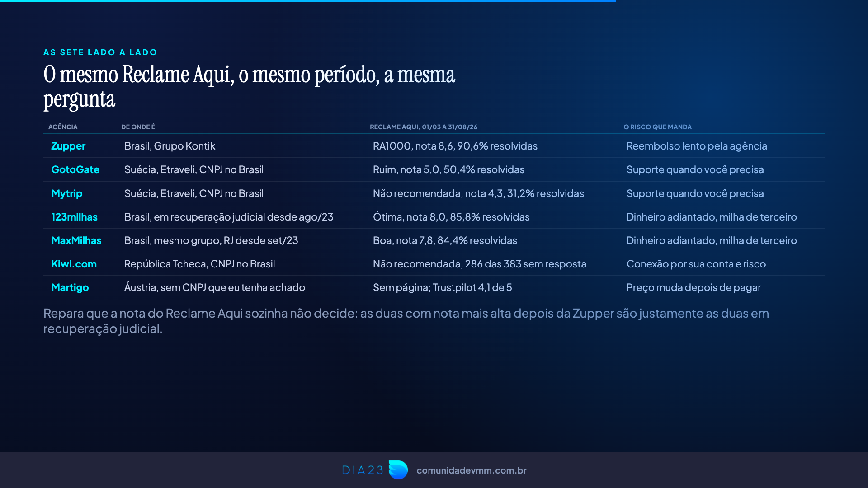The height and width of the screenshot is (488, 868).
Task: Click the O RISCO QUE MANDA header
Action: tap(657, 127)
